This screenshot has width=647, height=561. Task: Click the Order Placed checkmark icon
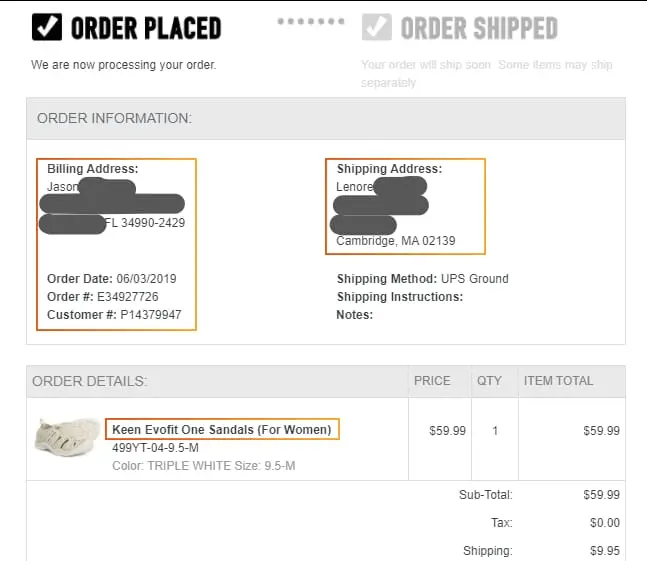47,27
